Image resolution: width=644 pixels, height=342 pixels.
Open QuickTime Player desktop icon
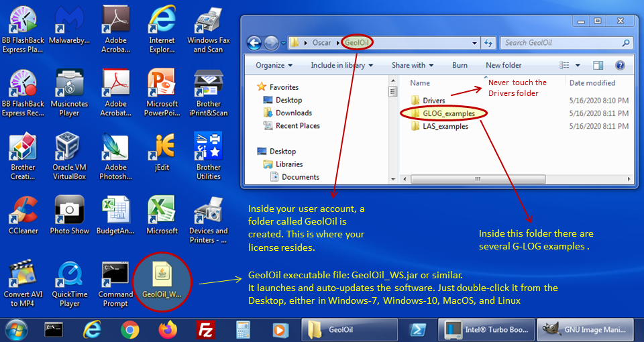[x=69, y=283]
